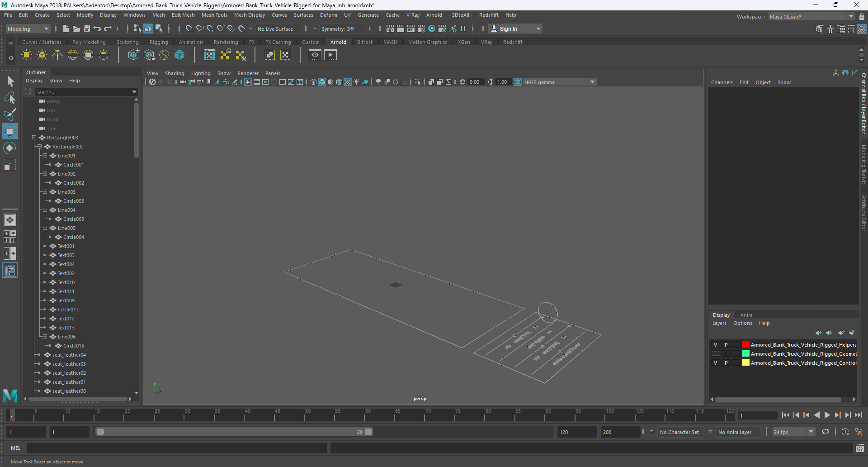Image resolution: width=868 pixels, height=467 pixels.
Task: Toggle playback P of Rigged_Control layer
Action: [x=726, y=363]
